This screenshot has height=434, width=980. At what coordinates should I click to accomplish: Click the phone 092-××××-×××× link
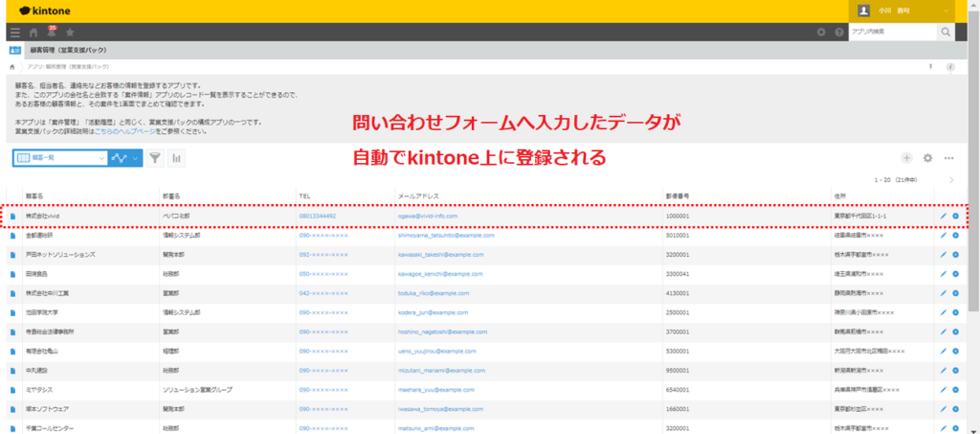[323, 255]
